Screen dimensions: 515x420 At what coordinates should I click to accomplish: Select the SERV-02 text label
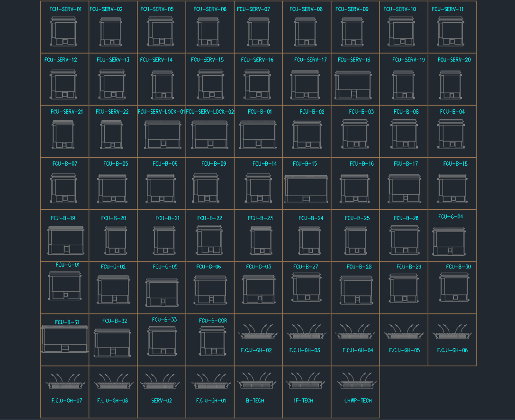(162, 401)
